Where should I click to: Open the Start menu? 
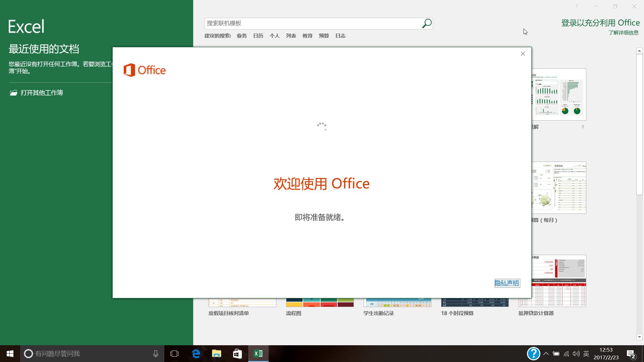10,353
